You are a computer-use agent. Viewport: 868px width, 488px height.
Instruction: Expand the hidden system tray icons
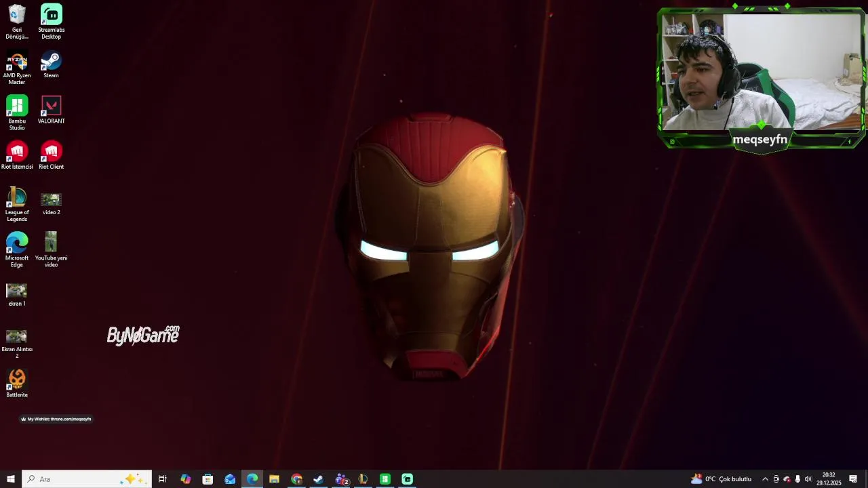point(766,479)
